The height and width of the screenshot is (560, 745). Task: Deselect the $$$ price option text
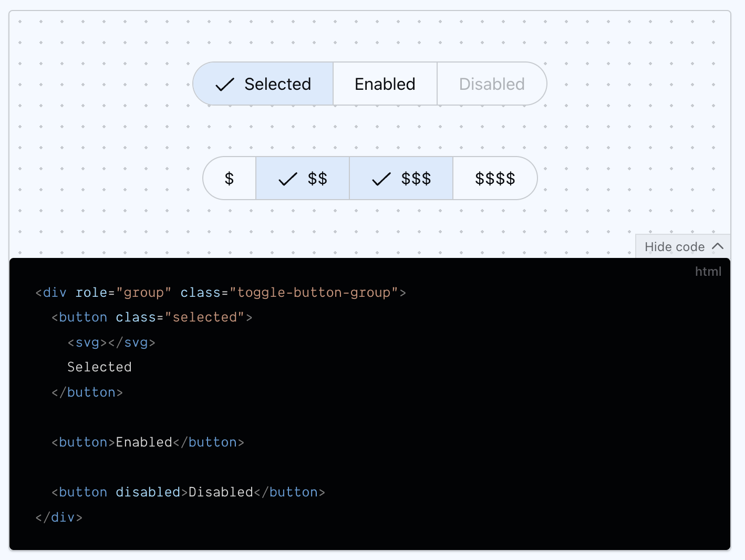(x=416, y=179)
